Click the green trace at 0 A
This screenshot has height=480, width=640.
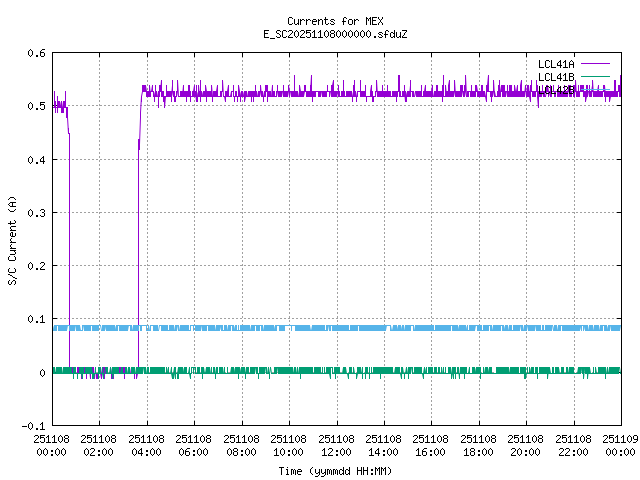pos(300,371)
